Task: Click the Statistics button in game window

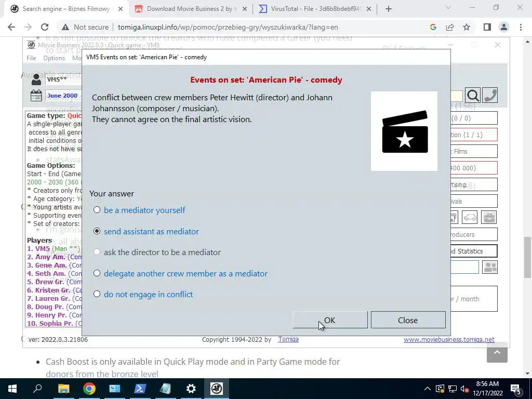Action: click(473, 251)
